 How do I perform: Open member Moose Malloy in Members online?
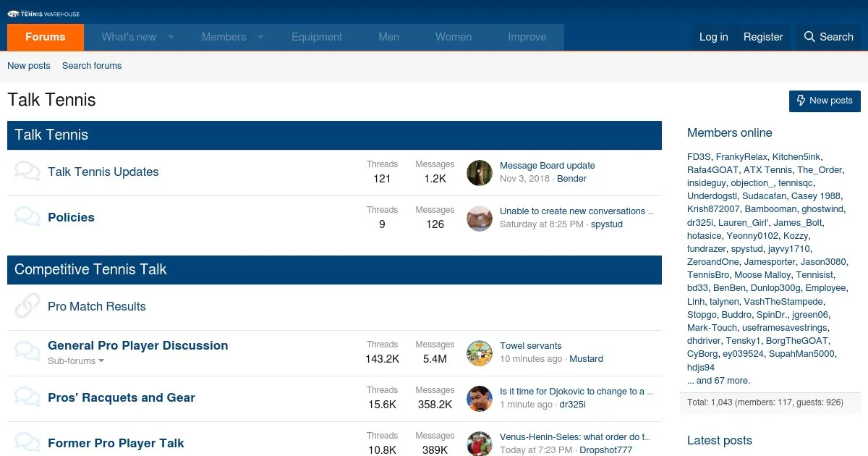tap(762, 275)
